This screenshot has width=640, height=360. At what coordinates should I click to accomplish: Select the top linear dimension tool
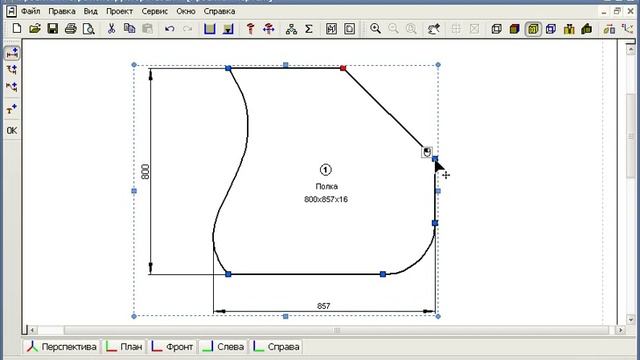coord(12,53)
